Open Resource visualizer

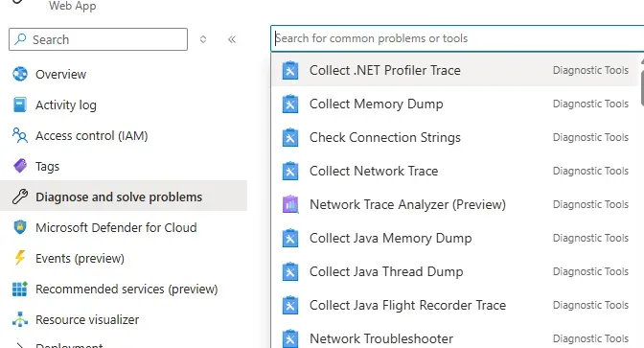(x=124, y=319)
